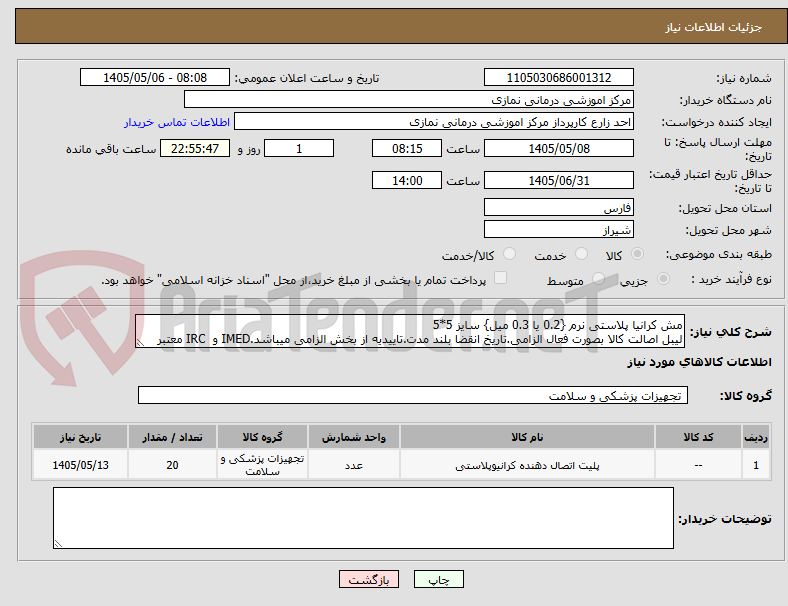Click the response deadline time 08:15
This screenshot has height=606, width=788.
tap(407, 149)
